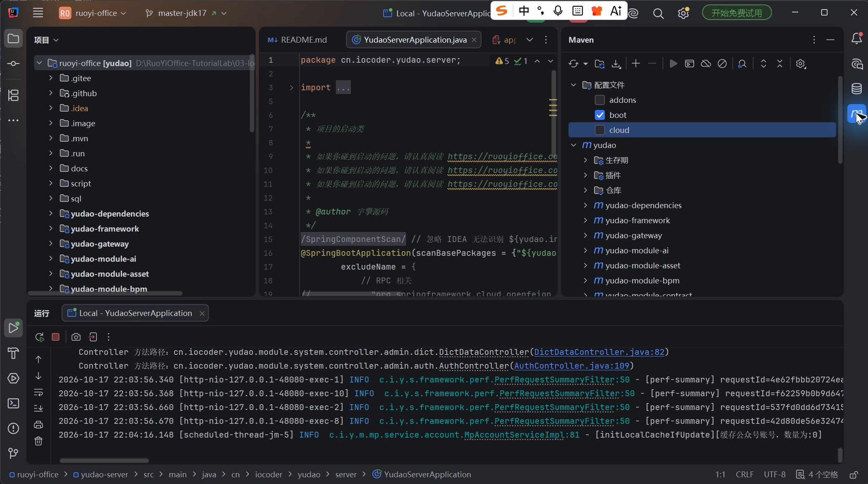The height and width of the screenshot is (484, 868).
Task: Switch to the README.md editor tab
Action: [297, 40]
